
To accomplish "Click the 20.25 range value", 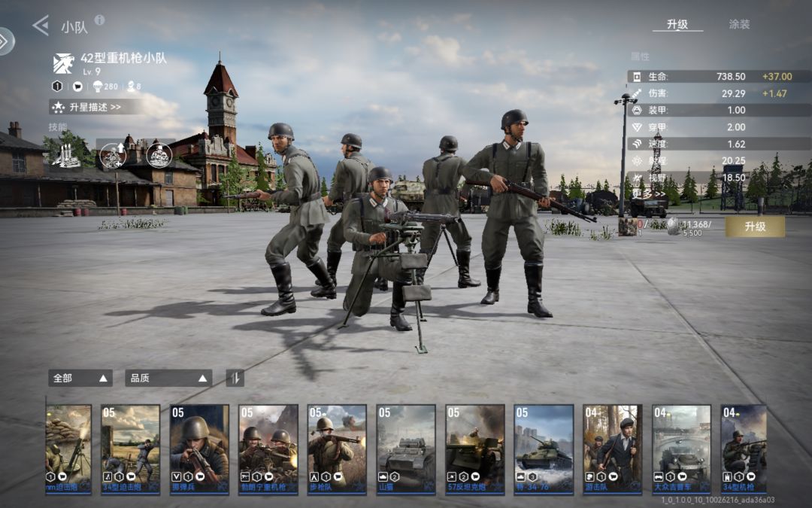I will (x=733, y=161).
